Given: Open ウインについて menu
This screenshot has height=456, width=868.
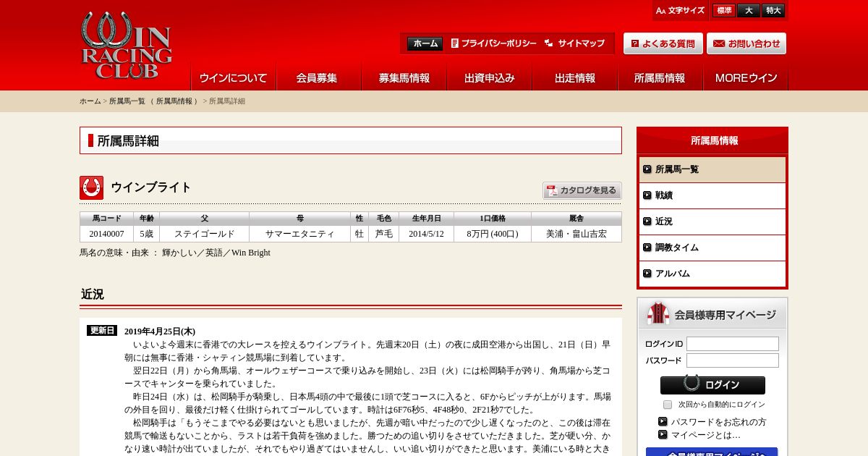Looking at the screenshot, I should [233, 78].
